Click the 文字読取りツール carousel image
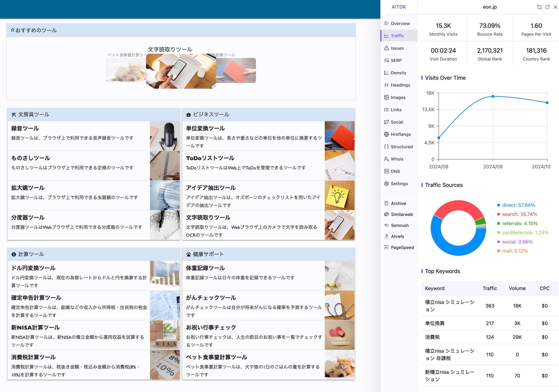The image size is (559, 392). click(181, 71)
